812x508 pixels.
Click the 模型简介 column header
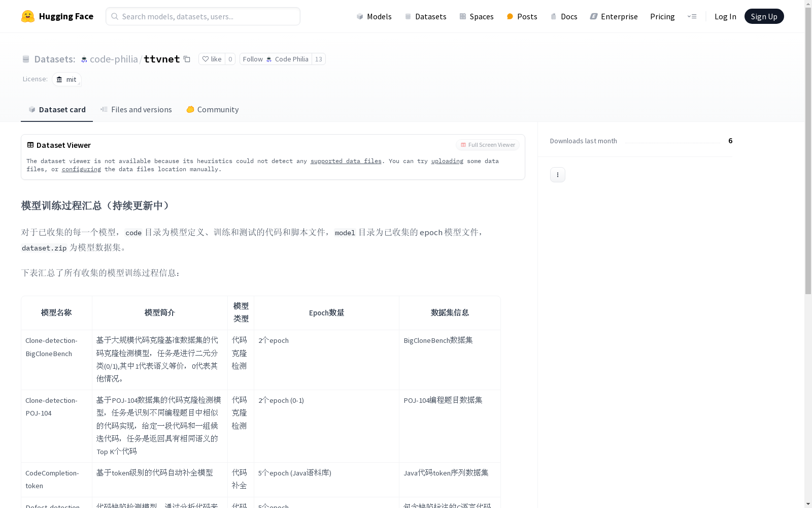point(160,313)
